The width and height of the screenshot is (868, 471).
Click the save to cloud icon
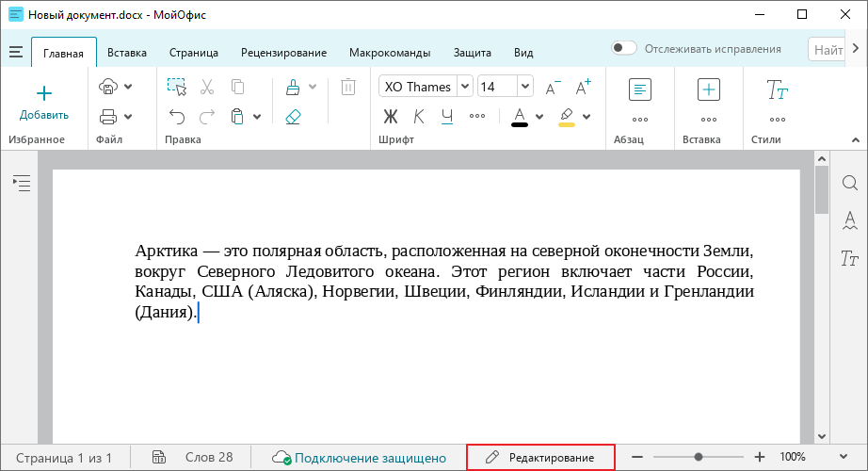point(108,87)
